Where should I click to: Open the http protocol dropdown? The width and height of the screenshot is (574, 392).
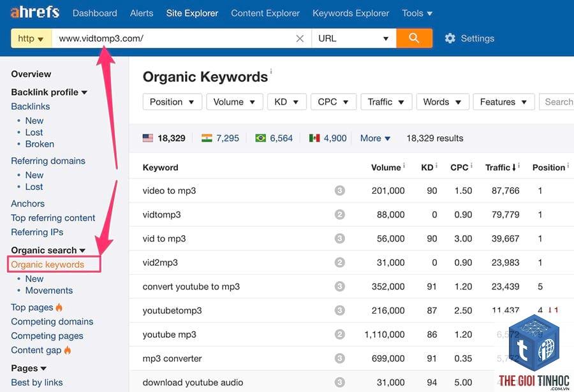pyautogui.click(x=31, y=38)
